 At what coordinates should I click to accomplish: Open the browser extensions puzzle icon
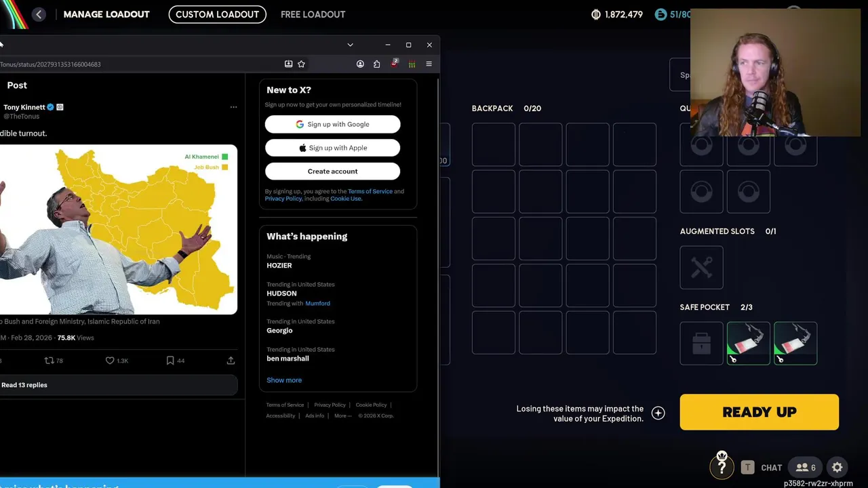377,64
